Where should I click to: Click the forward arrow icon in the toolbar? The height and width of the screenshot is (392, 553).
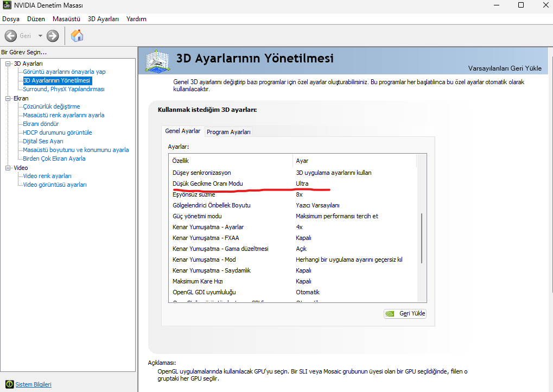[x=53, y=36]
